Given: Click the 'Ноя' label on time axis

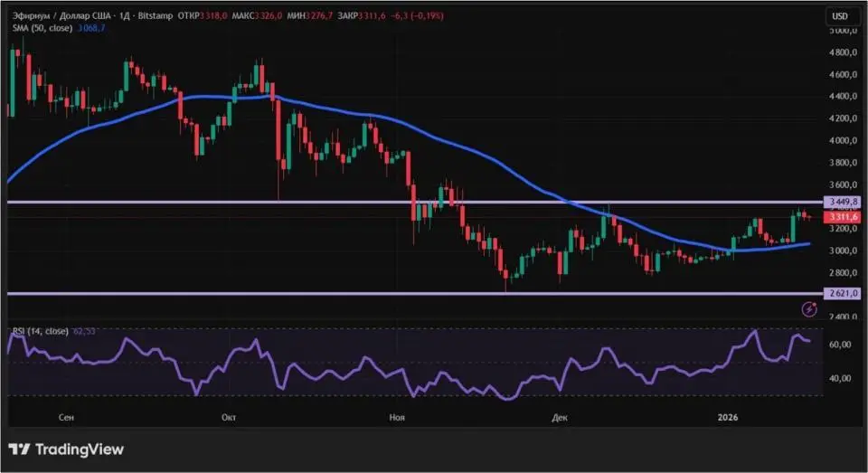Looking at the screenshot, I should (x=397, y=417).
